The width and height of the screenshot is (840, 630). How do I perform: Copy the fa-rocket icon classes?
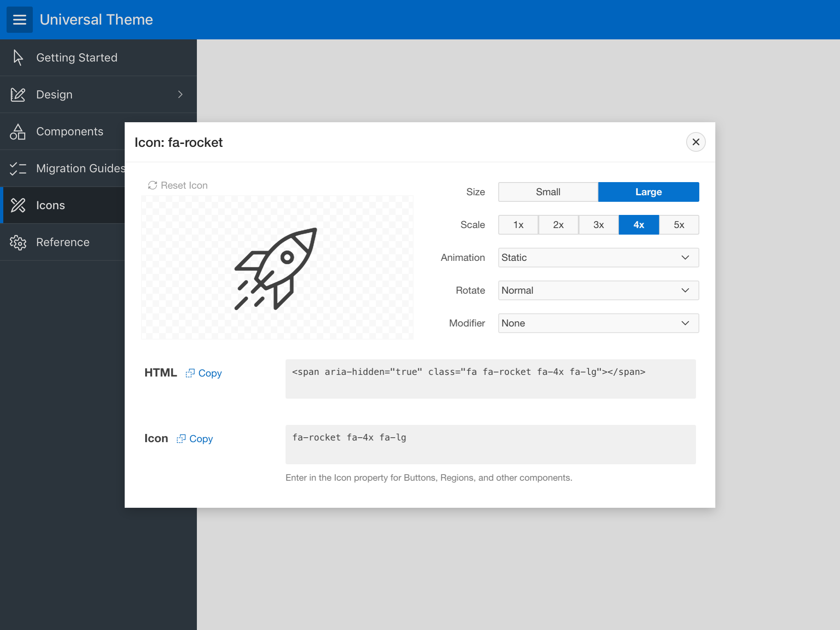194,438
